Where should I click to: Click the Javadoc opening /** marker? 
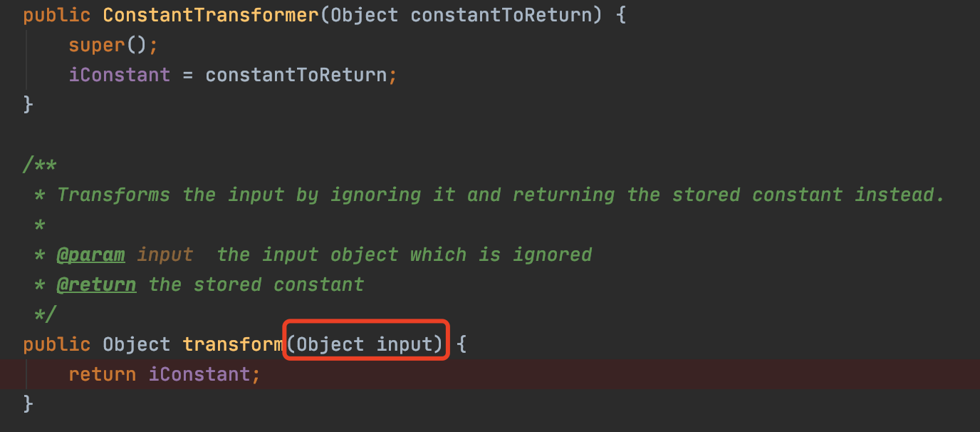39,165
